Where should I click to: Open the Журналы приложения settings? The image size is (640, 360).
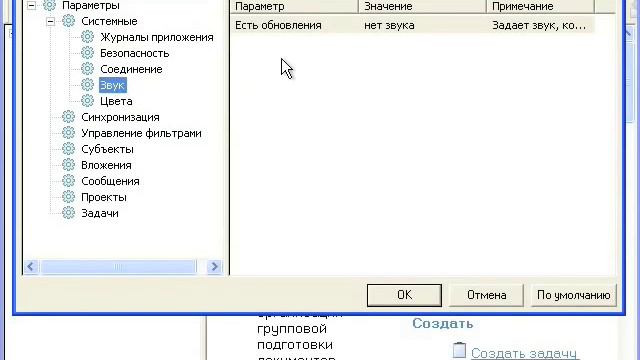157,37
